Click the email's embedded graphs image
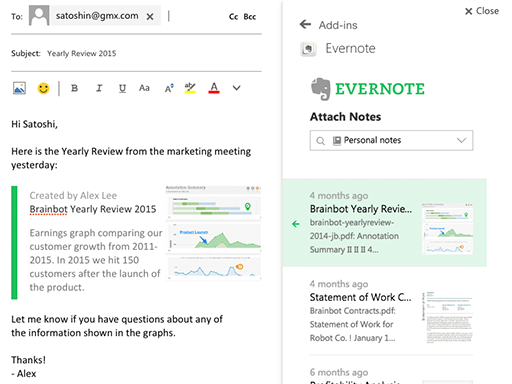Image resolution: width=512 pixels, height=384 pixels. [x=213, y=233]
